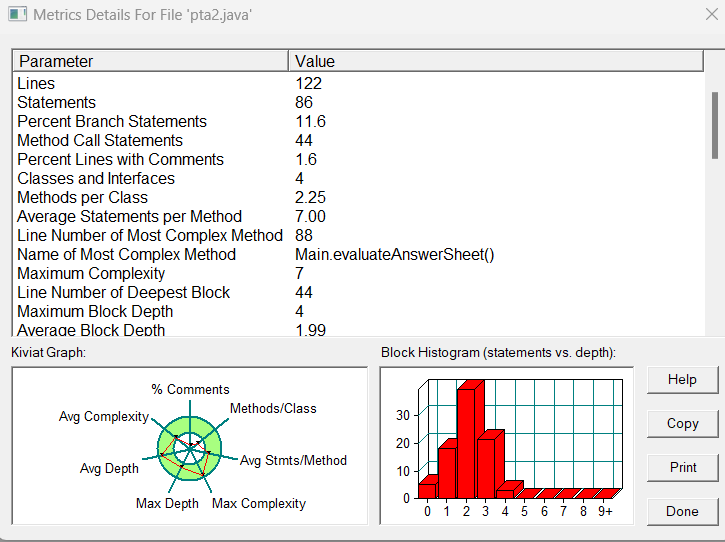Click the Methods per Class value 2.25
725x542 pixels.
click(310, 197)
